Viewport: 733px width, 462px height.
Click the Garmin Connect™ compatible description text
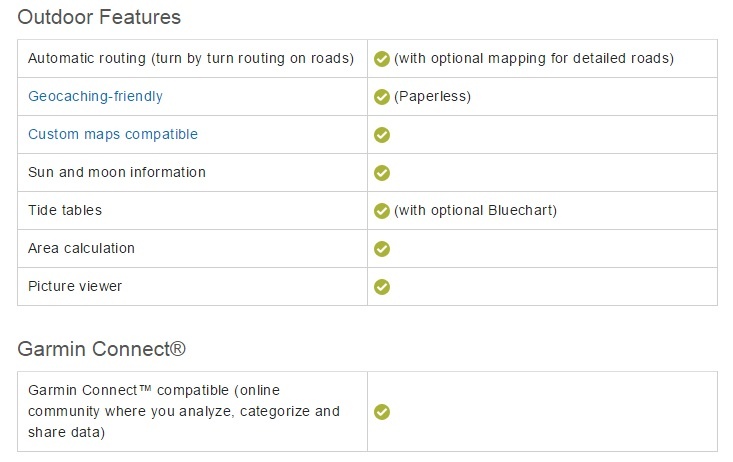(184, 411)
